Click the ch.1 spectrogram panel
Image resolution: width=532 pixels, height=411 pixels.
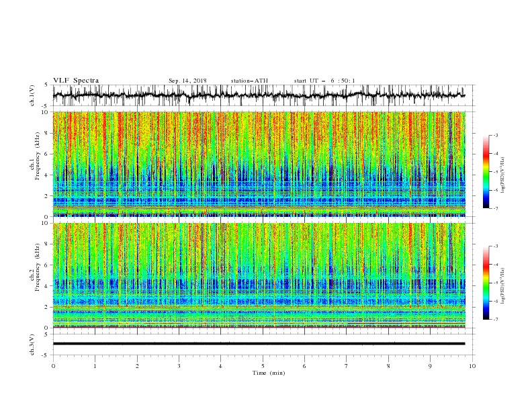point(259,164)
